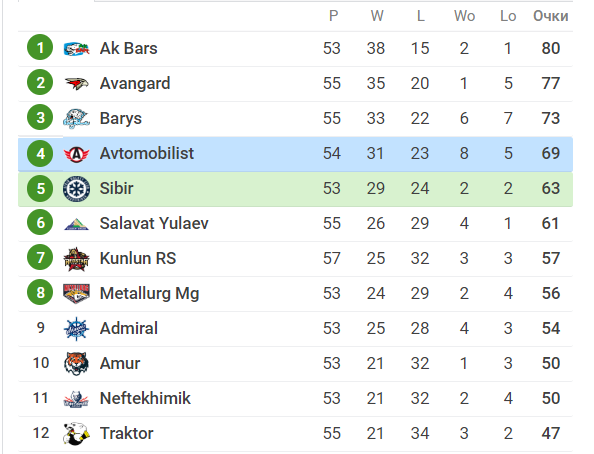Select the Sibir snowflake logo
Image resolution: width=594 pixels, height=454 pixels.
tap(76, 188)
